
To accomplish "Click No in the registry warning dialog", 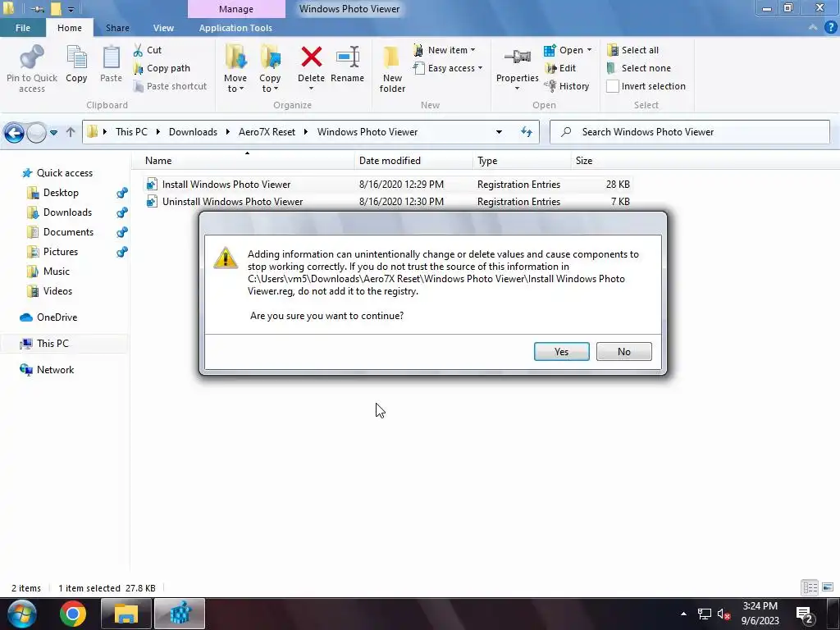I will point(623,351).
